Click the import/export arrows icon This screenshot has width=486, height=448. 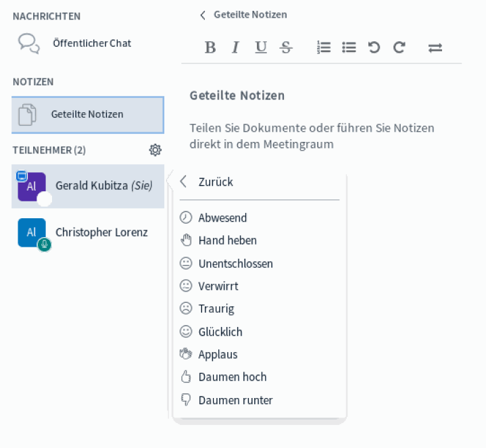[435, 47]
